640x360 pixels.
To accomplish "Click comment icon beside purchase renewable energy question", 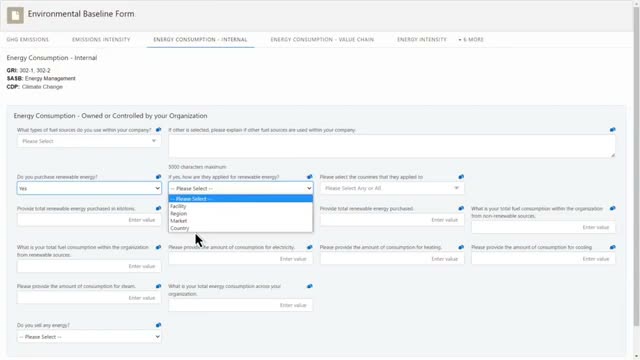I will click(x=158, y=177).
